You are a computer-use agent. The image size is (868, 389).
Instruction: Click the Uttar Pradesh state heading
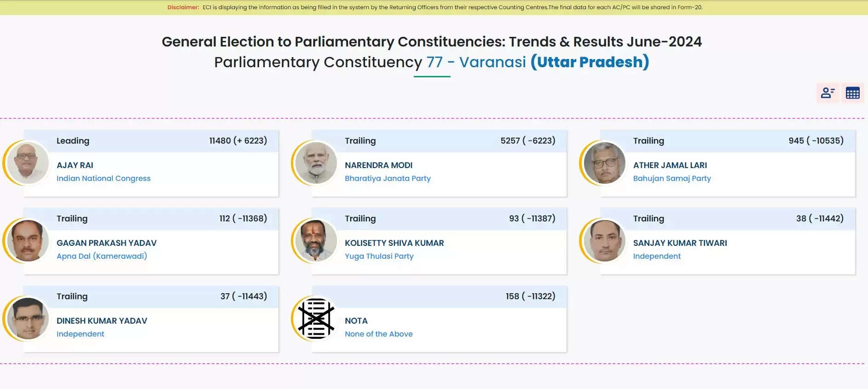(x=590, y=62)
